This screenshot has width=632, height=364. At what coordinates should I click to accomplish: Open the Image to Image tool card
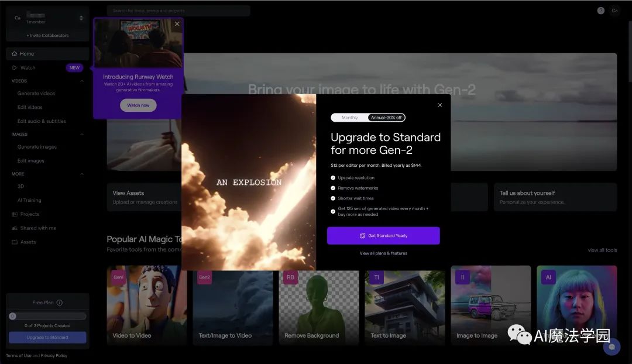pyautogui.click(x=490, y=305)
